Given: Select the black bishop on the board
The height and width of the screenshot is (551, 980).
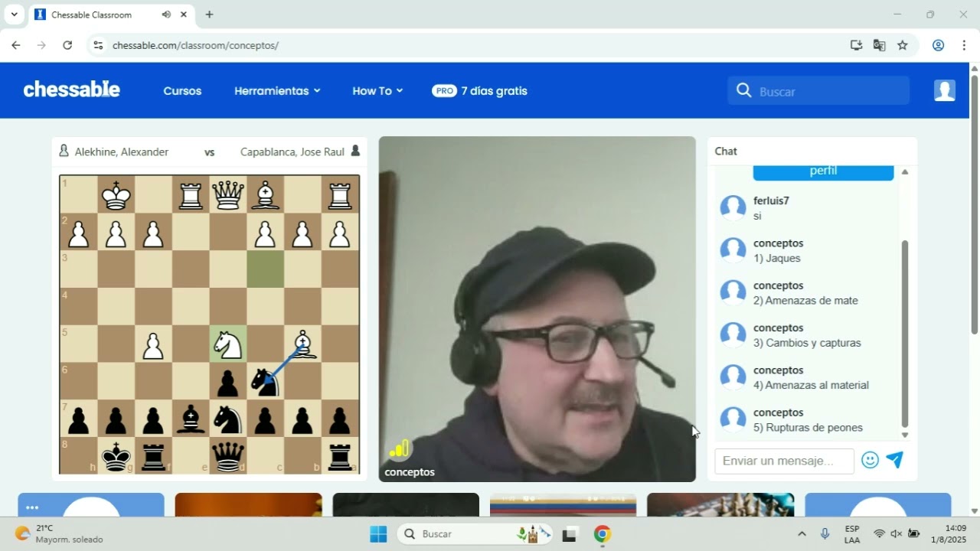Looking at the screenshot, I should tap(191, 419).
